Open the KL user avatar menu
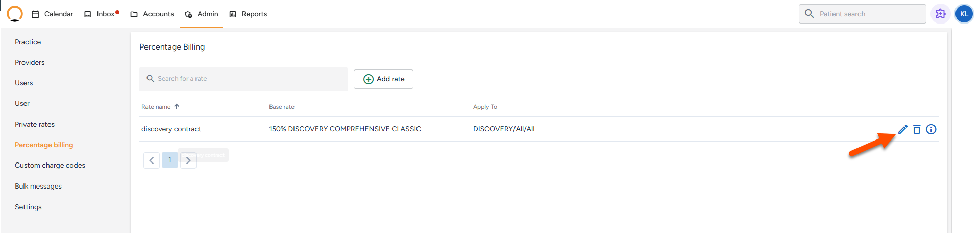 pyautogui.click(x=964, y=14)
